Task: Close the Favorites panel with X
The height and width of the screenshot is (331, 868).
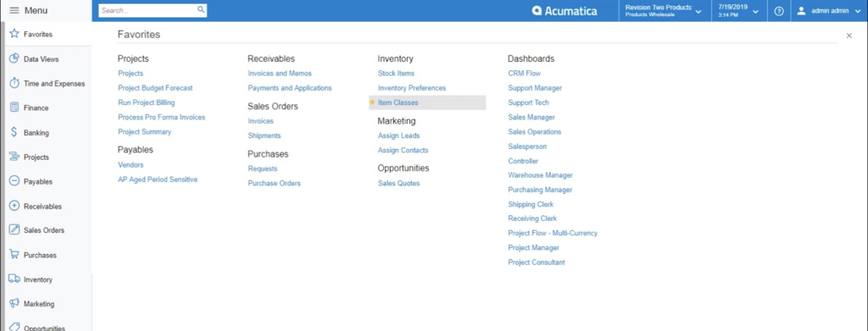Action: (849, 36)
